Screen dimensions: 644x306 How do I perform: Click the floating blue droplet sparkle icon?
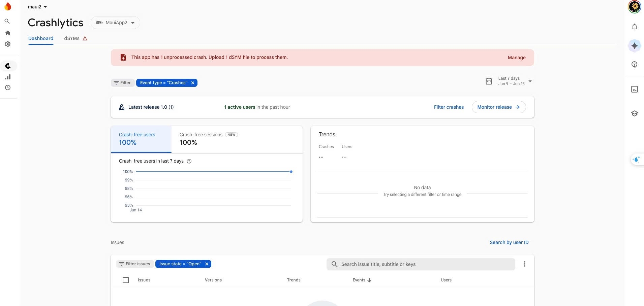pos(636,159)
